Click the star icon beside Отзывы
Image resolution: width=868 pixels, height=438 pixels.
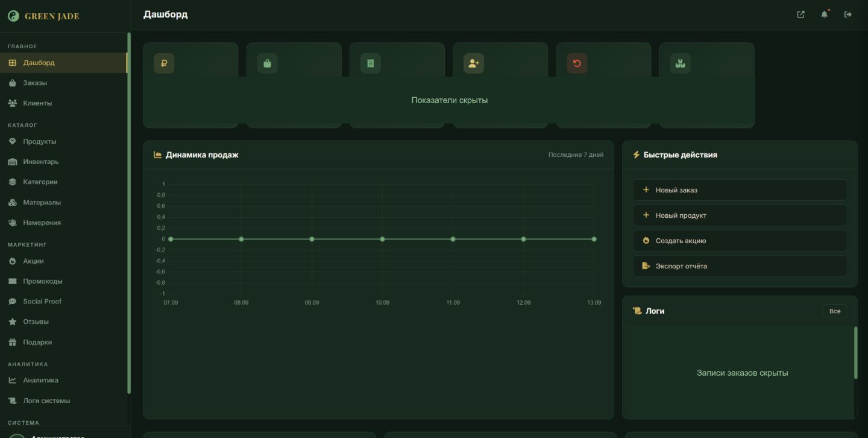[x=12, y=322]
